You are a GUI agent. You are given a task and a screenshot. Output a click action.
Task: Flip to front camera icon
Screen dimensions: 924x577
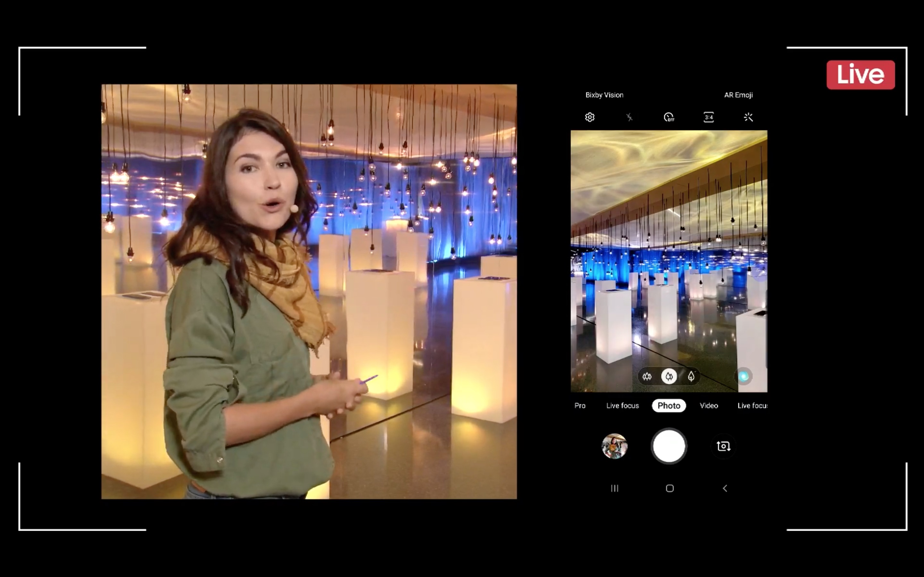click(723, 446)
